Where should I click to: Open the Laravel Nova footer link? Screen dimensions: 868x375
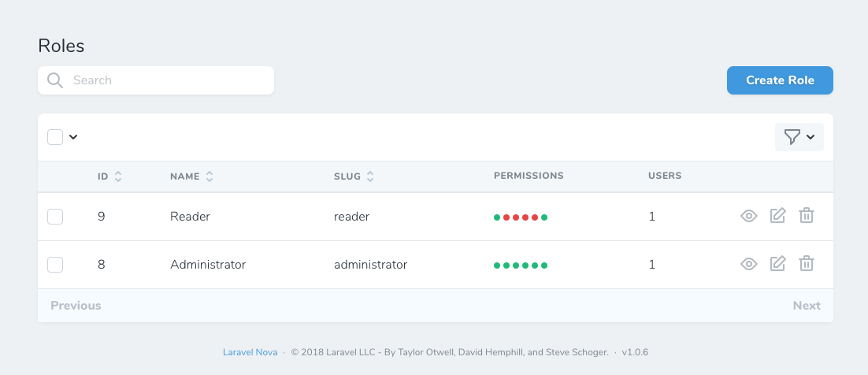(x=250, y=352)
